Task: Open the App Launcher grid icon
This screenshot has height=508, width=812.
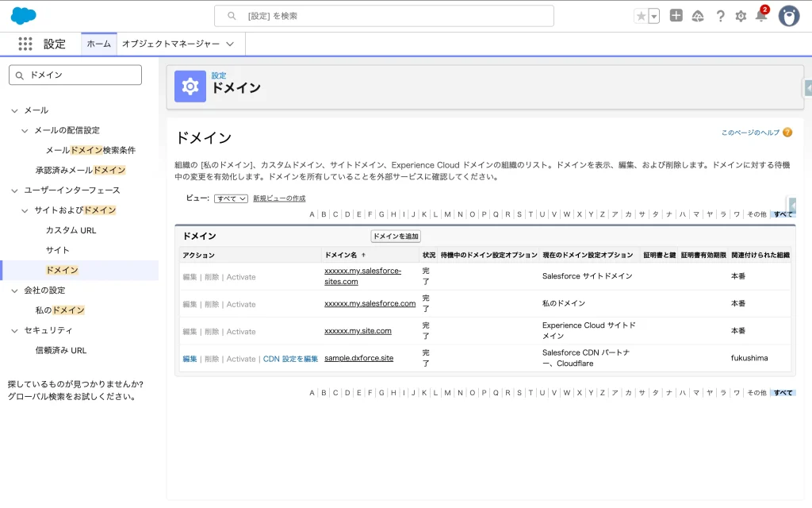Action: (25, 44)
